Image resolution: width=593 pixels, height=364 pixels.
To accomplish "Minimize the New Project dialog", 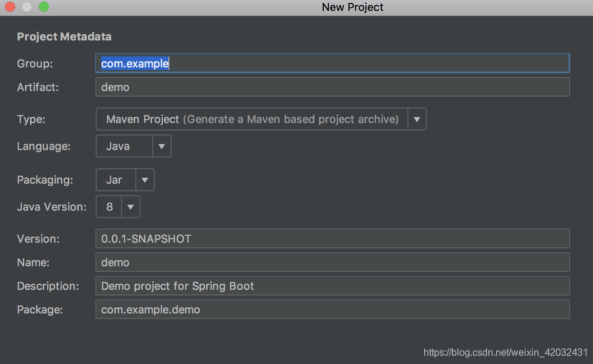I will pyautogui.click(x=27, y=7).
